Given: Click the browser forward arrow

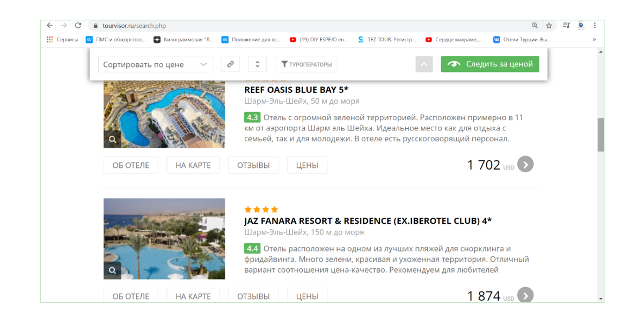Looking at the screenshot, I should (x=64, y=25).
